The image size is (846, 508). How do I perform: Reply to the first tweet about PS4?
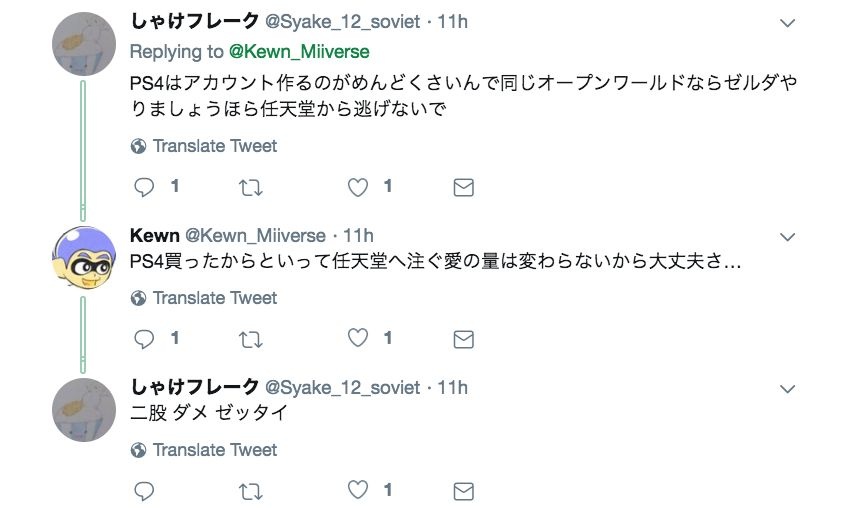click(x=144, y=187)
